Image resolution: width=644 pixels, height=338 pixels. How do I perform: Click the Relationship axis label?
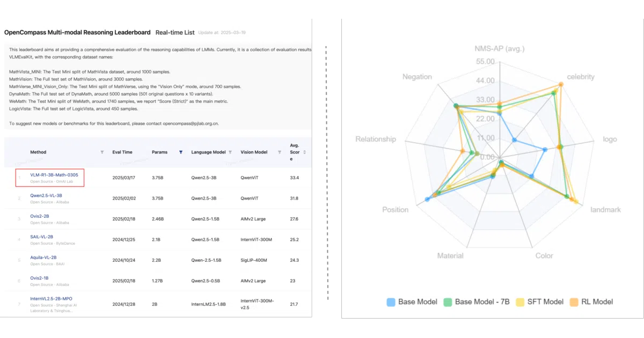point(376,139)
